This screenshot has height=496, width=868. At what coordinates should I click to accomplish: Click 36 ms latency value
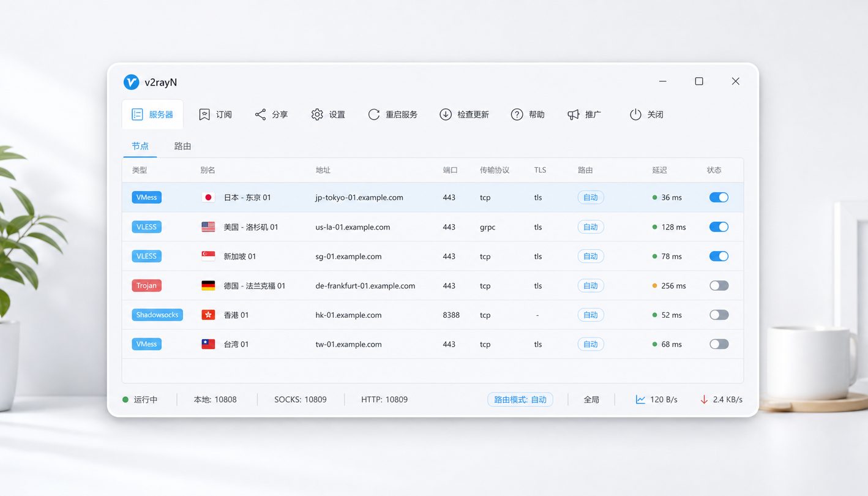click(x=672, y=197)
